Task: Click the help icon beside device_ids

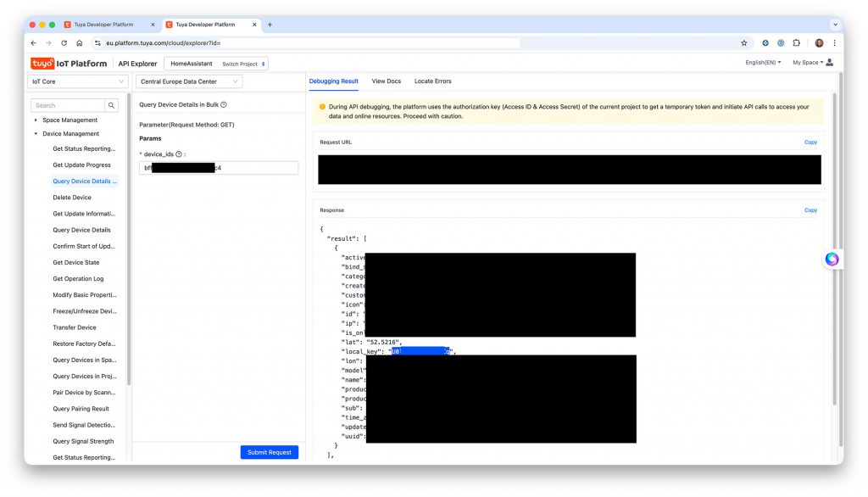Action: 179,154
